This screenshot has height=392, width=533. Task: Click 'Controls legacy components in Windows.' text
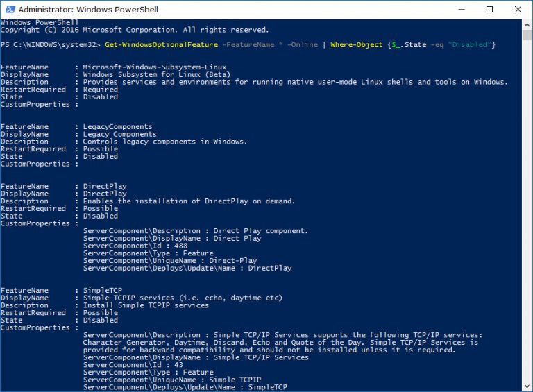(165, 142)
